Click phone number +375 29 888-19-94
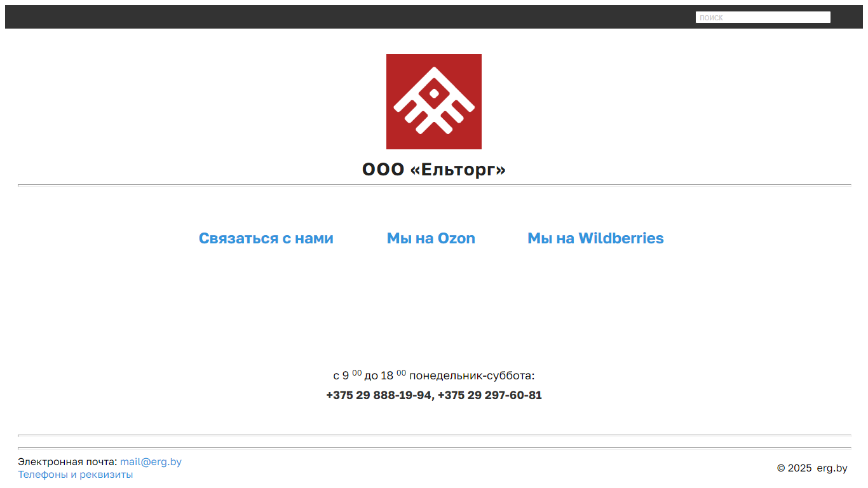Viewport: 868px width, 488px height. coord(379,395)
